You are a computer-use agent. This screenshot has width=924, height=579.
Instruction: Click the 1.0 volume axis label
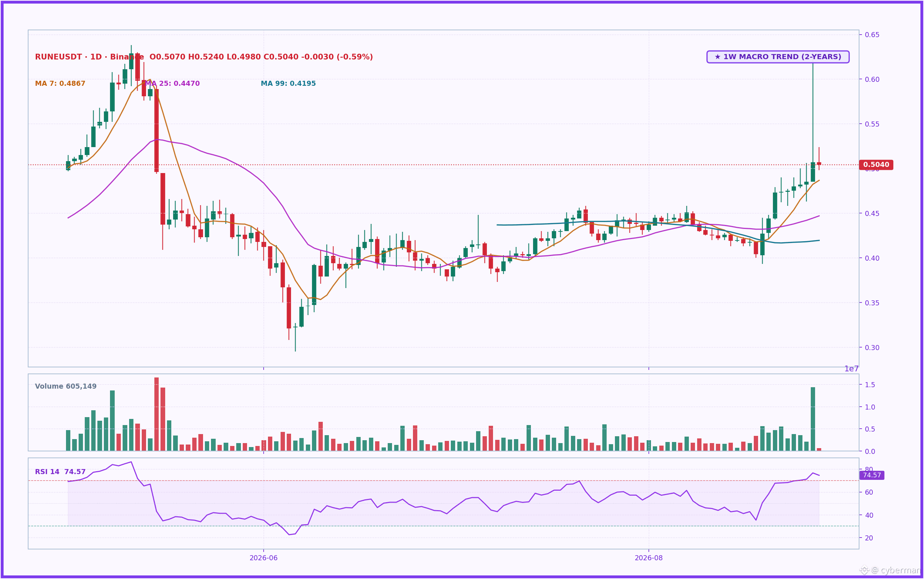(x=870, y=407)
